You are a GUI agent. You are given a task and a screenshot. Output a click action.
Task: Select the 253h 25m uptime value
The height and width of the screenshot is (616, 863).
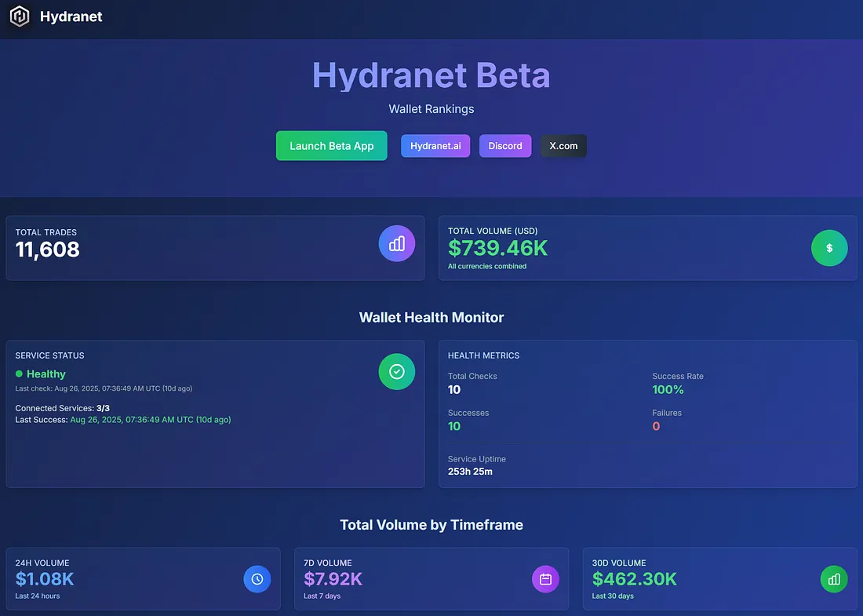(x=470, y=472)
